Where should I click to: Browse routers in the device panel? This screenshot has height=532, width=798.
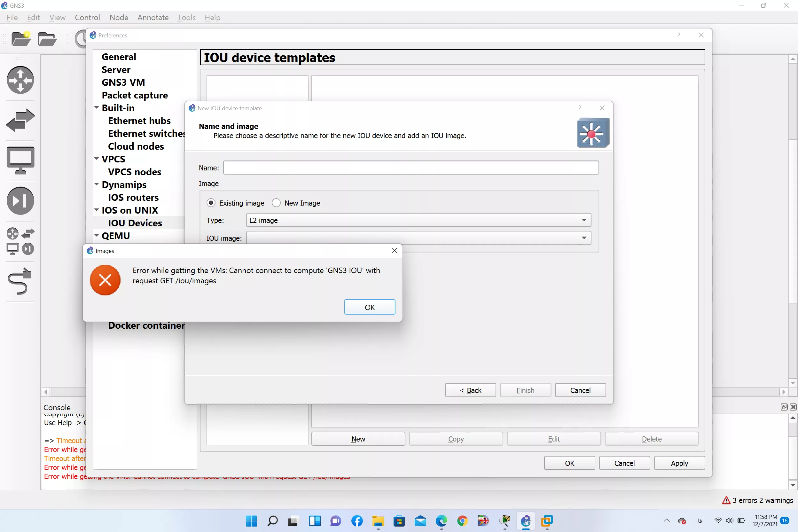pos(20,81)
